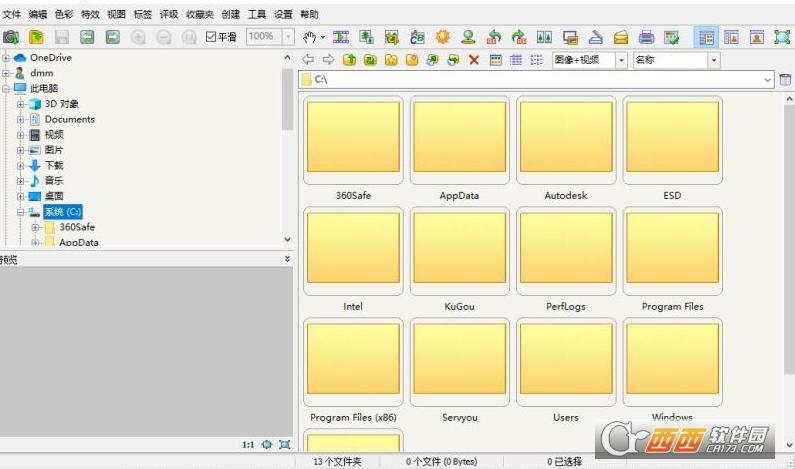Screen dimensions: 795x469
Task: Click the trash icon beside the path bar
Action: [x=785, y=80]
